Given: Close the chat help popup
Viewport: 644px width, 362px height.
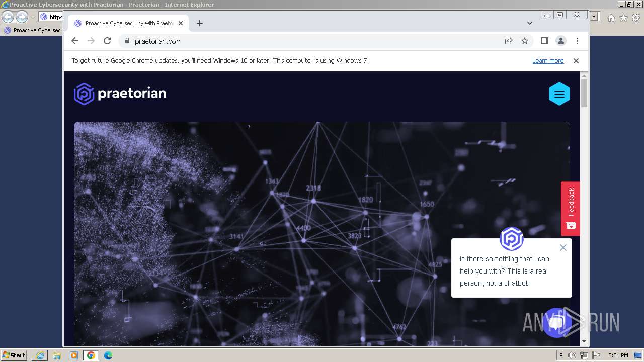Looking at the screenshot, I should 563,247.
